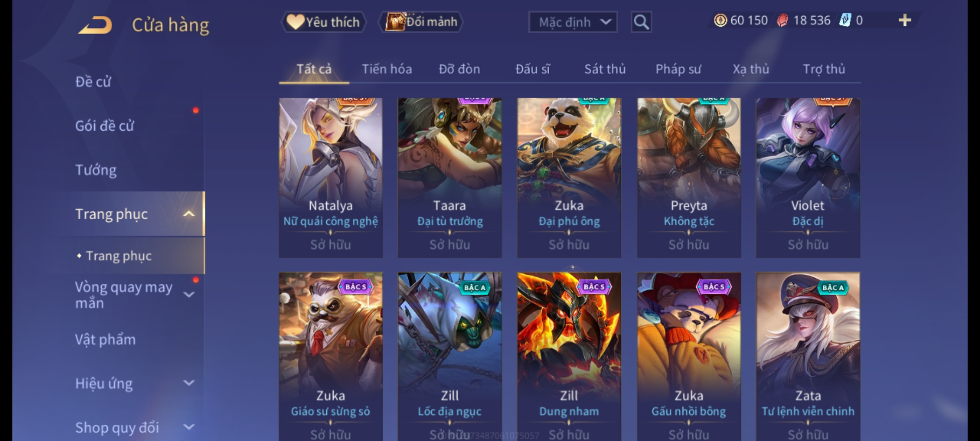Expand Vòng quay may mắn section
Viewport: 980px width, 441px height.
click(x=189, y=295)
